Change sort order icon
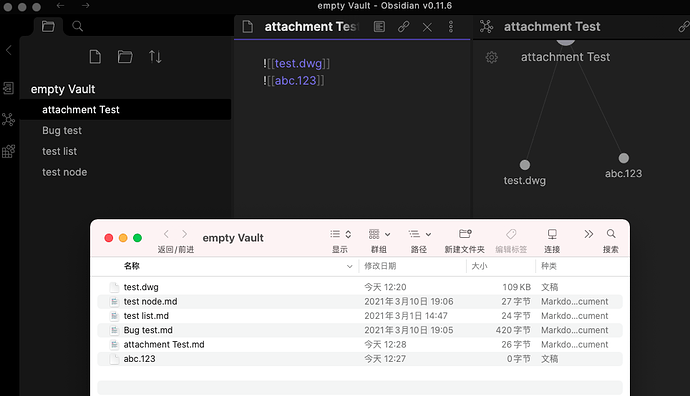Viewport: 690px width, 396px height. [155, 57]
